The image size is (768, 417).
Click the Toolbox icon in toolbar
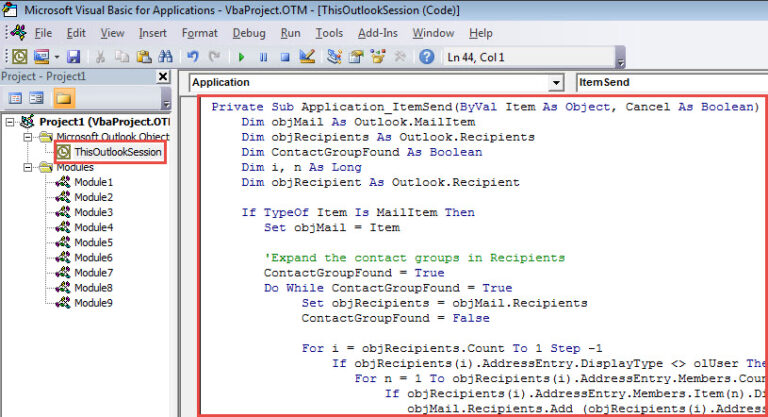point(400,57)
